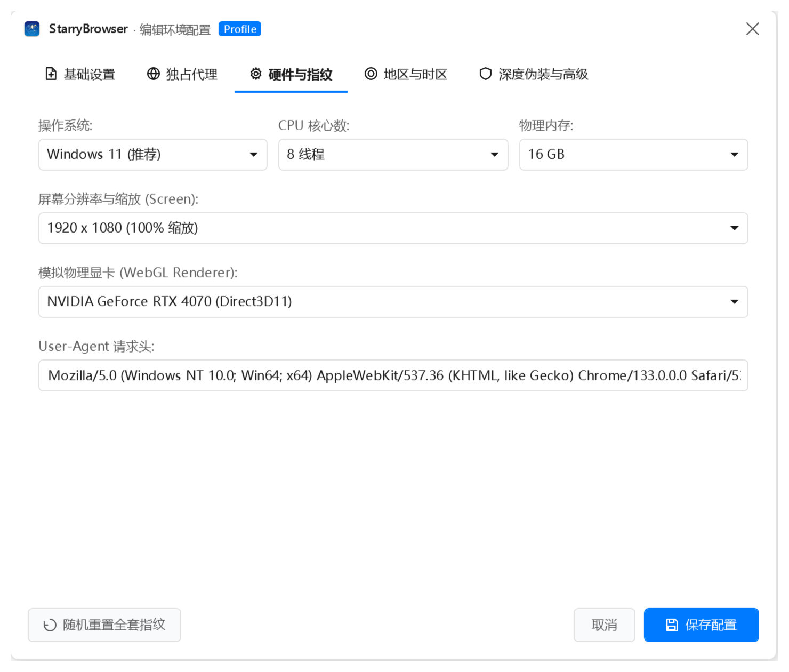
Task: Select the 硬件与指纹 tab
Action: 291,74
